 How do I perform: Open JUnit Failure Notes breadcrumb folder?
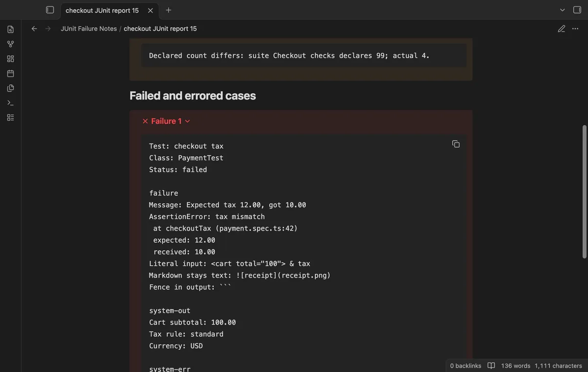pos(89,28)
